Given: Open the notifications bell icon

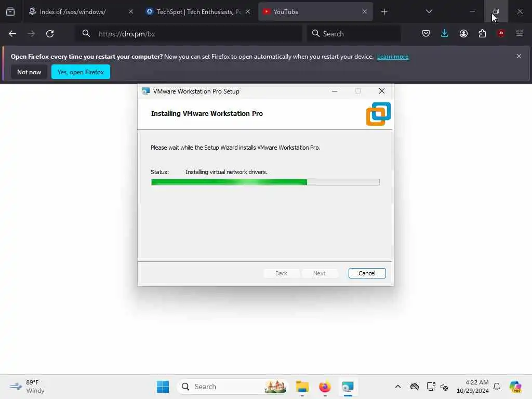Looking at the screenshot, I should coord(497,387).
